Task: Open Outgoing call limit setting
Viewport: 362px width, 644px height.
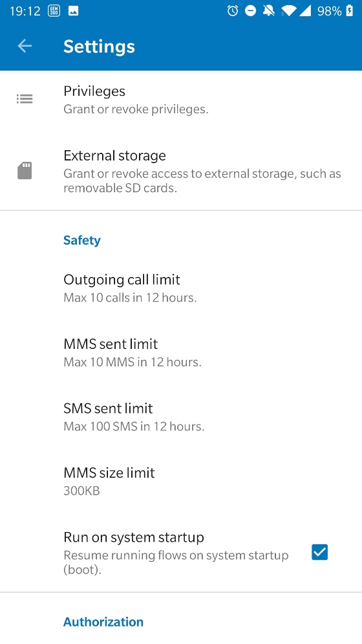Action: [x=181, y=288]
